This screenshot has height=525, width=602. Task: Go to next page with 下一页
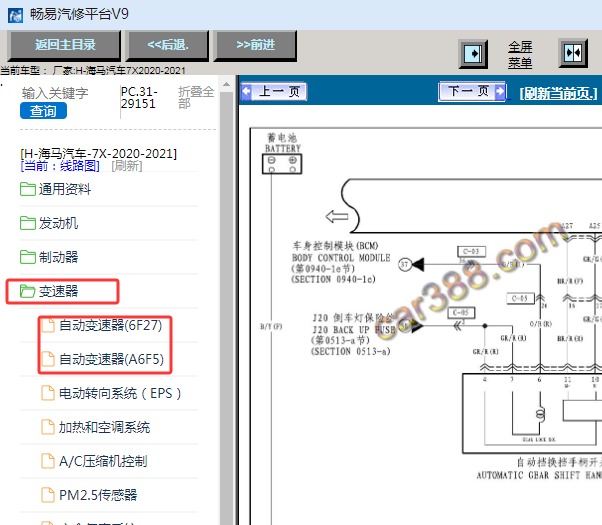pos(472,91)
